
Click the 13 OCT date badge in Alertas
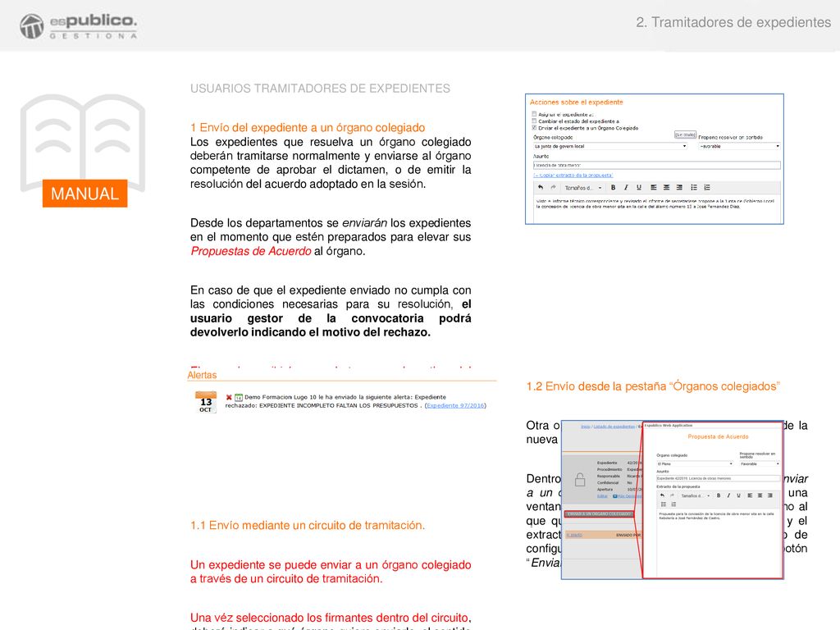click(206, 402)
